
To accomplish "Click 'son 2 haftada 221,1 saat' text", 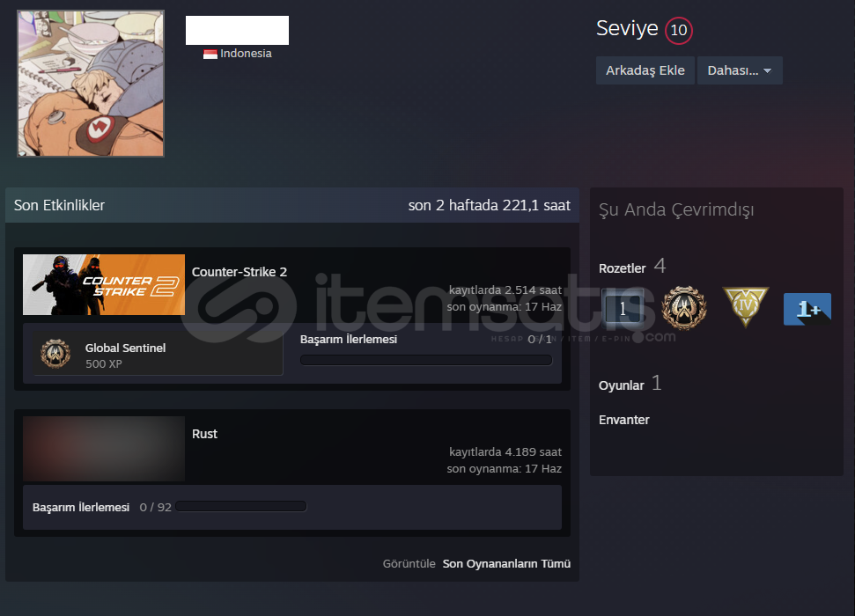I will click(x=489, y=206).
